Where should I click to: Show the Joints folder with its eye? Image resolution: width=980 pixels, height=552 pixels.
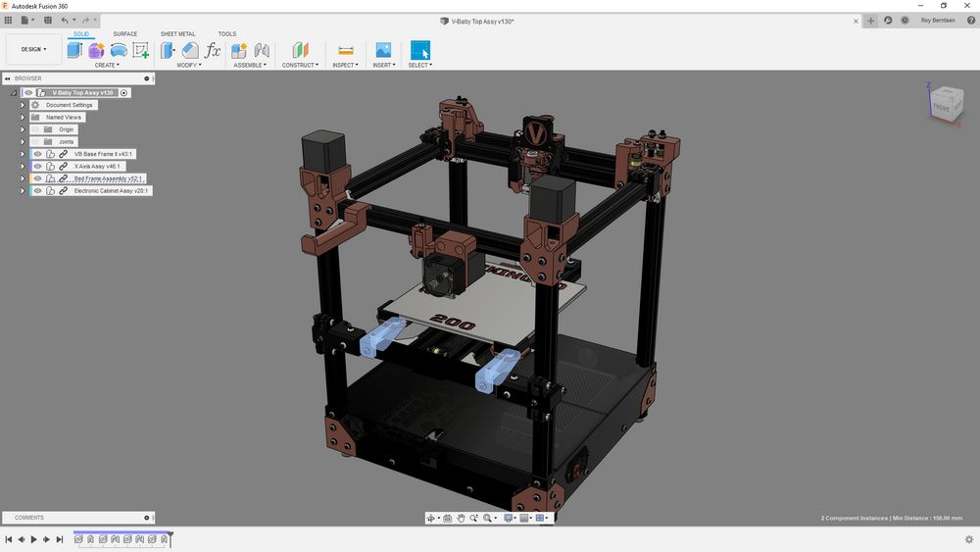(x=35, y=142)
